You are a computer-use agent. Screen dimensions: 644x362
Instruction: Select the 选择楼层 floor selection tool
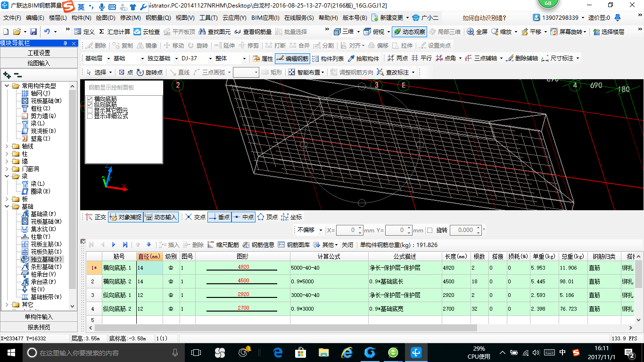pyautogui.click(x=609, y=32)
